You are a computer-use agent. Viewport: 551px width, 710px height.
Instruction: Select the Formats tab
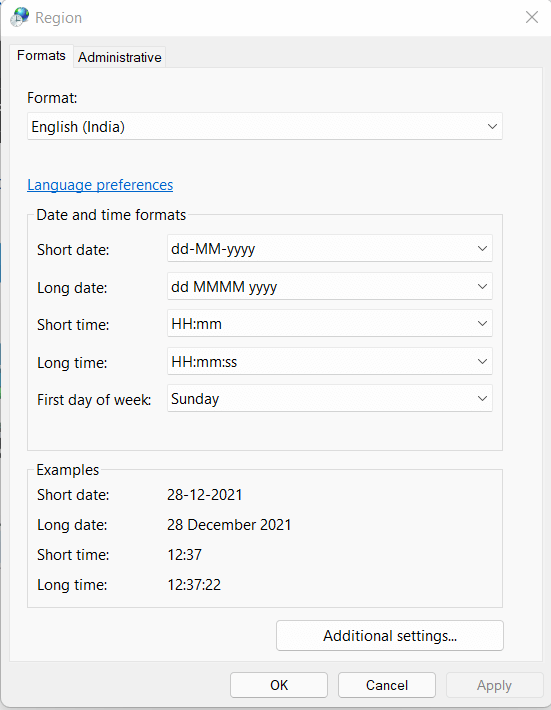[41, 56]
